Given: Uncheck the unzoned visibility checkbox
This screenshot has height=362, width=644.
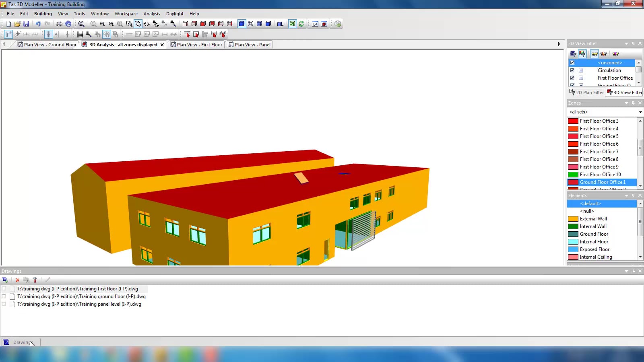Looking at the screenshot, I should pos(572,63).
